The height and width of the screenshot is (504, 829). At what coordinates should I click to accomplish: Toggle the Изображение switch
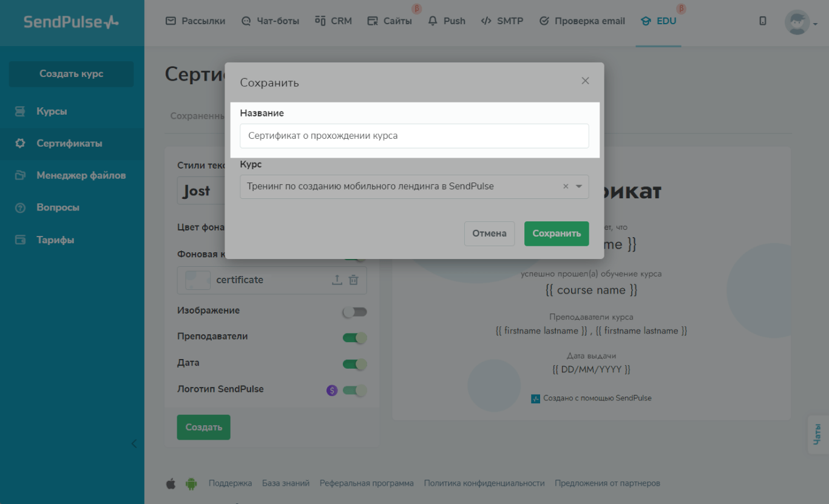[x=355, y=312]
